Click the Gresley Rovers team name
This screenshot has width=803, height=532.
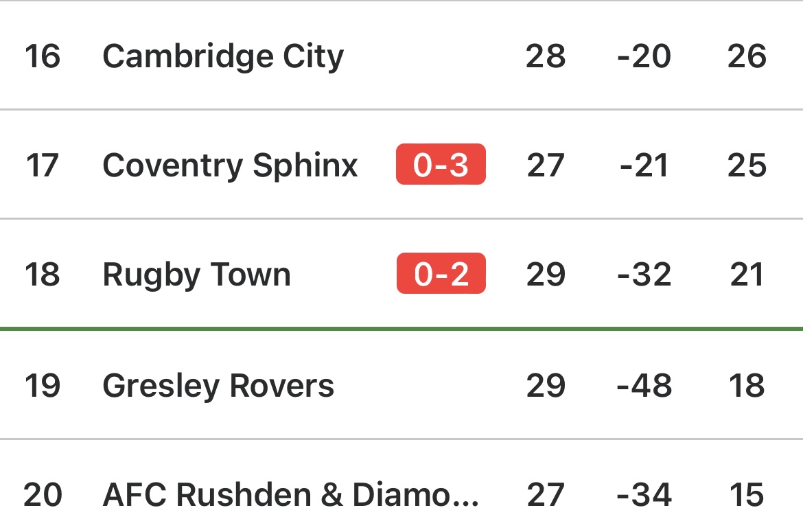tap(218, 385)
